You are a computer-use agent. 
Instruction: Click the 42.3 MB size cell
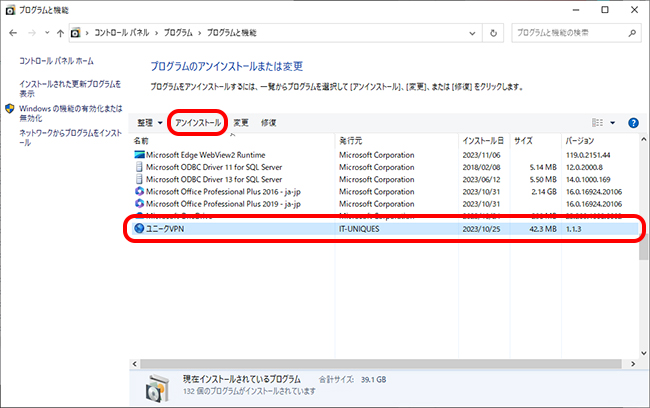click(x=543, y=229)
